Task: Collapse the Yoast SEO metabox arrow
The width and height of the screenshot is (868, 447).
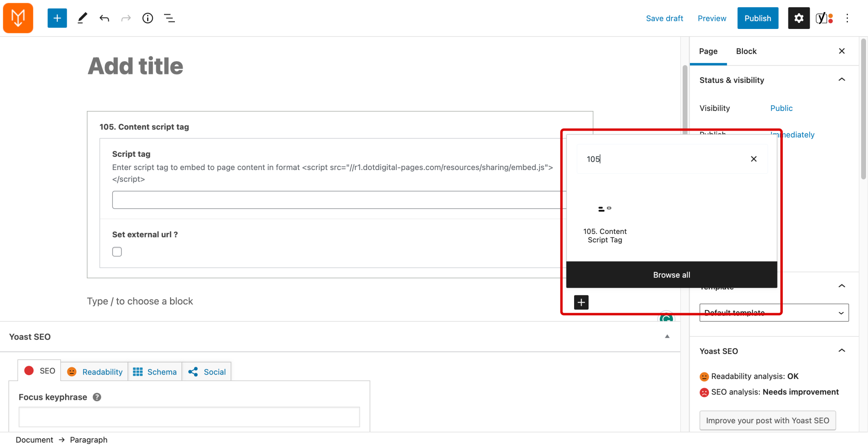Action: point(667,336)
